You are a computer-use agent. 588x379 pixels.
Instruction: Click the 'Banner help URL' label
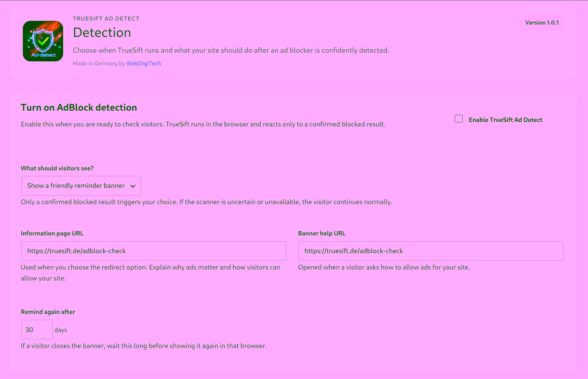(322, 233)
